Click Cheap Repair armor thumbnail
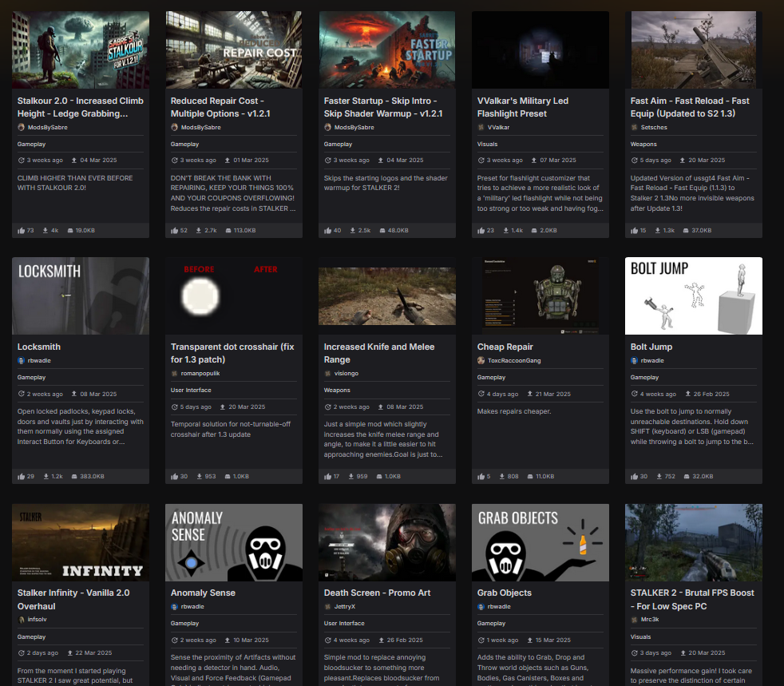 (540, 295)
